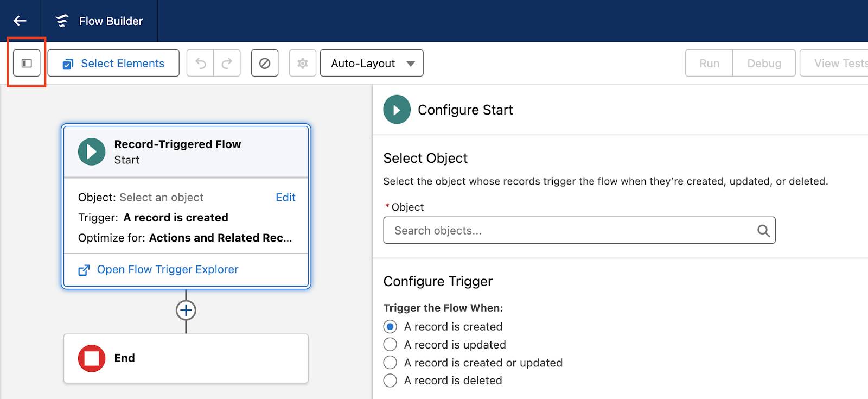Click 'Select an object' placeholder text
868x399 pixels.
161,198
